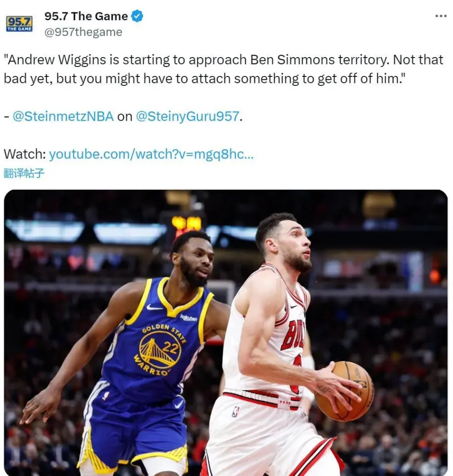Click the Nike swoosh on the blue jersey
This screenshot has width=453, height=476.
154,307
